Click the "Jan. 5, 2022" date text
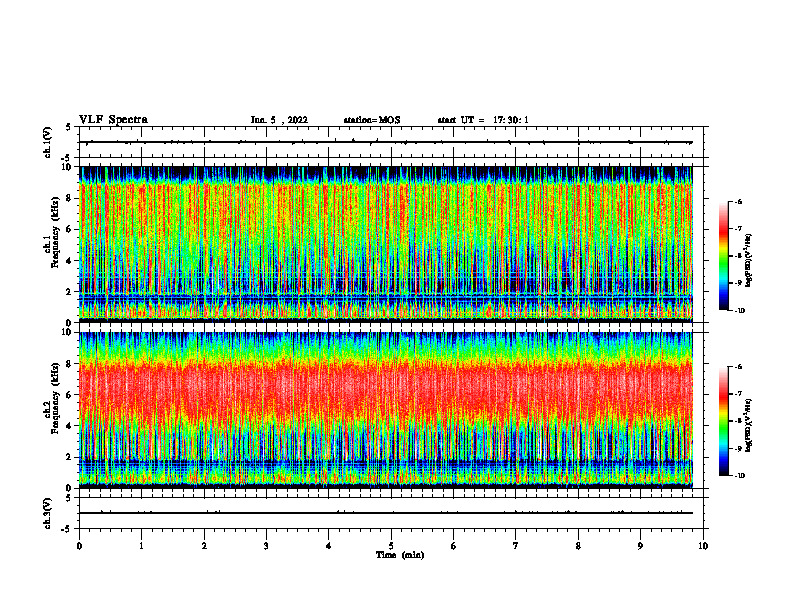792x612 pixels. (279, 120)
